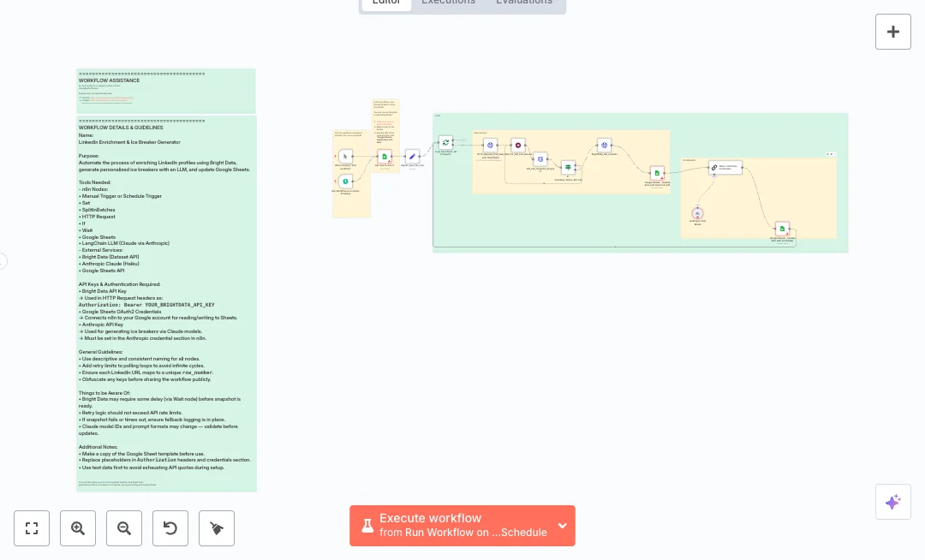Zoom out of the workflow canvas

(124, 528)
